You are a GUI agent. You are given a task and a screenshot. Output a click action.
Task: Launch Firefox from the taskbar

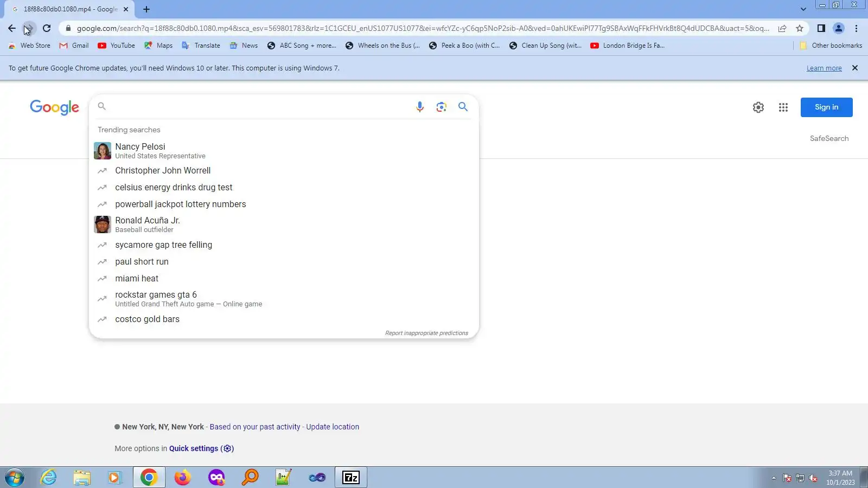click(x=183, y=478)
